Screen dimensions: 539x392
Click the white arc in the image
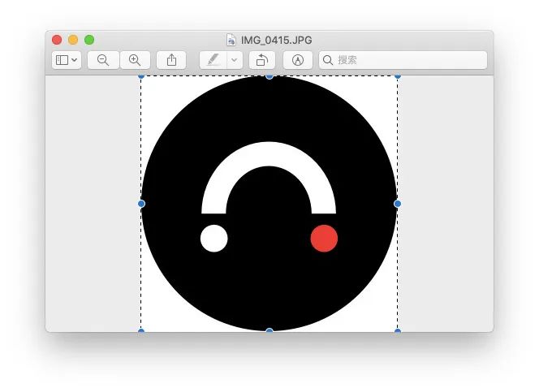269,154
